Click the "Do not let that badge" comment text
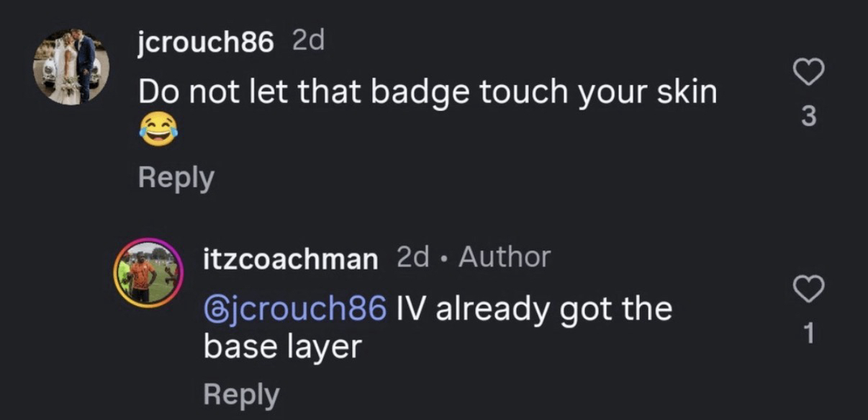Screen dimensions: 868x420 click(x=302, y=91)
